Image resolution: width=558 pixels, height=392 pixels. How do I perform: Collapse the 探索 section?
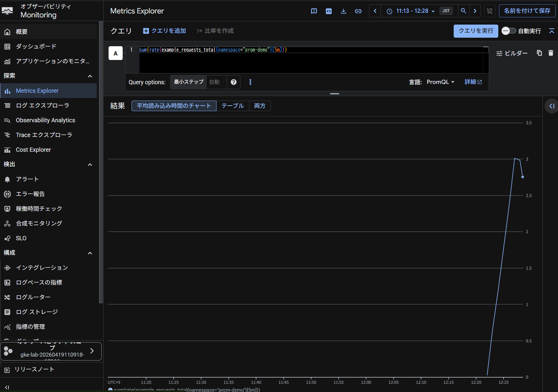[x=90, y=76]
